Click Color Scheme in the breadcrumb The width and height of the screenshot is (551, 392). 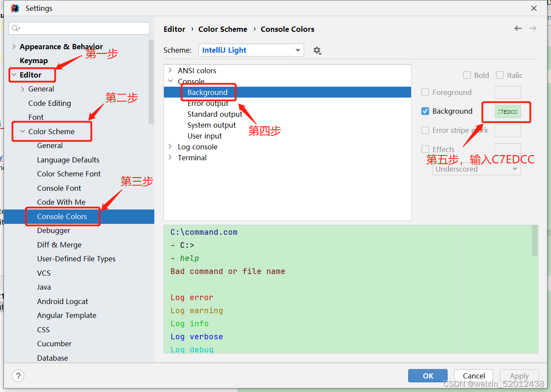coord(223,29)
